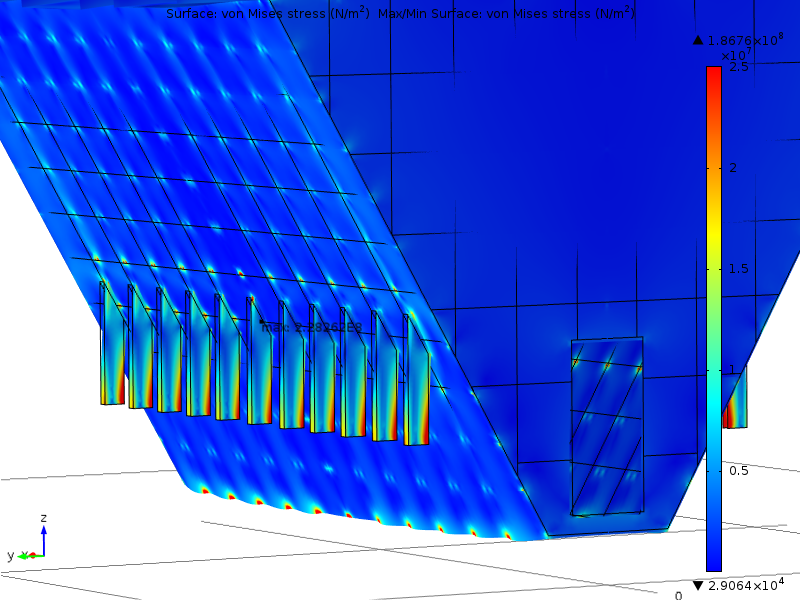
Task: Click the legend tick label 2
Action: (x=733, y=168)
